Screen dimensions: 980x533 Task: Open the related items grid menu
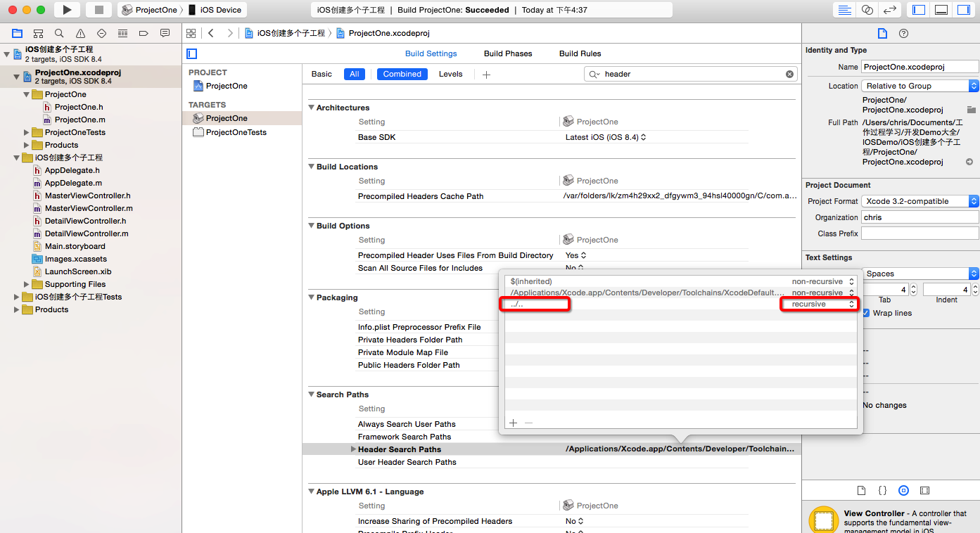[x=191, y=33]
